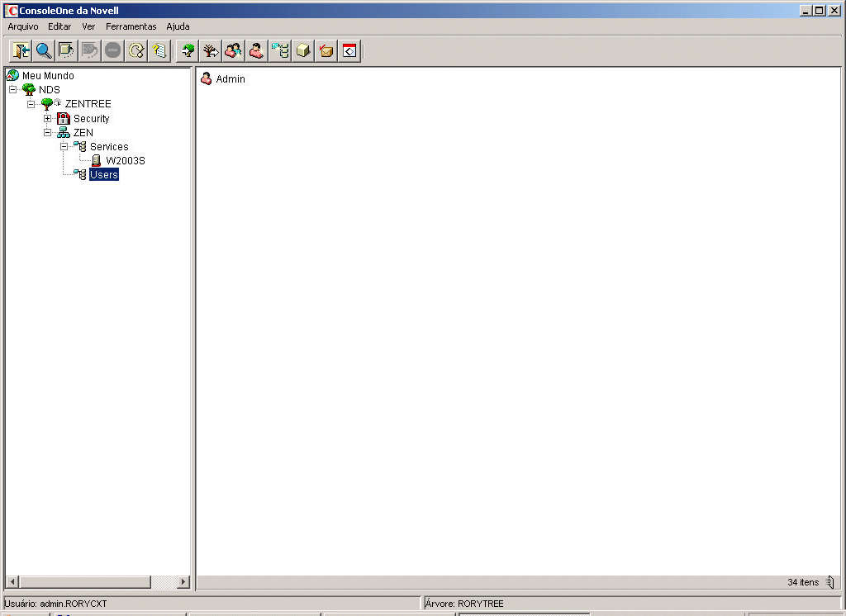Screen dimensions: 846x616
Task: Maximize the ConsoleOne window
Action: coord(820,10)
